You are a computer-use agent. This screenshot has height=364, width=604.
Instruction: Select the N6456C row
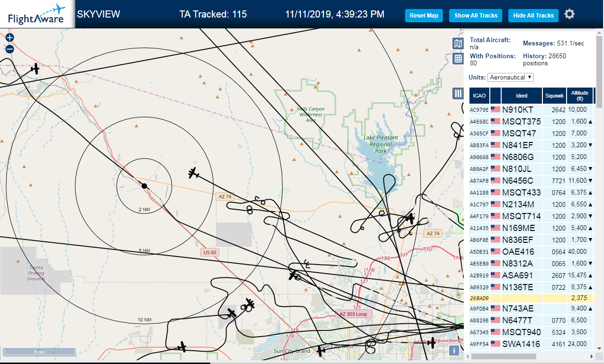pos(532,180)
